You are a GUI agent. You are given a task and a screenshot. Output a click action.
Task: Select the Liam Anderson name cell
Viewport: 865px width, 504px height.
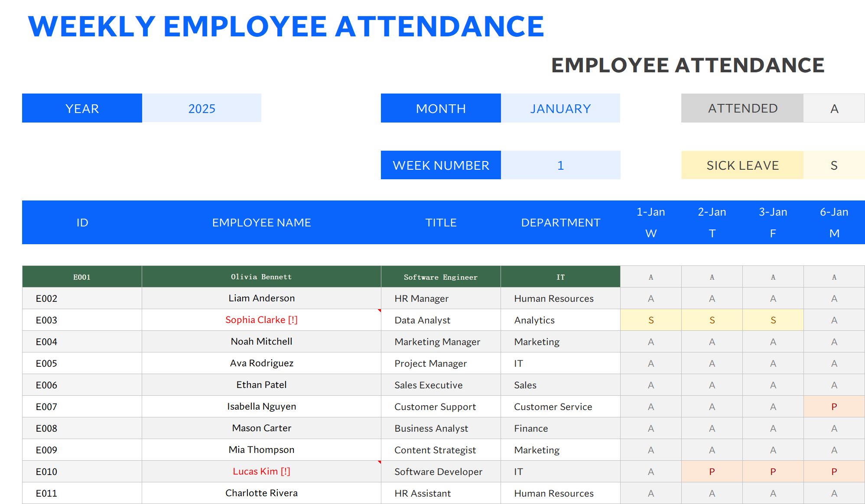261,298
